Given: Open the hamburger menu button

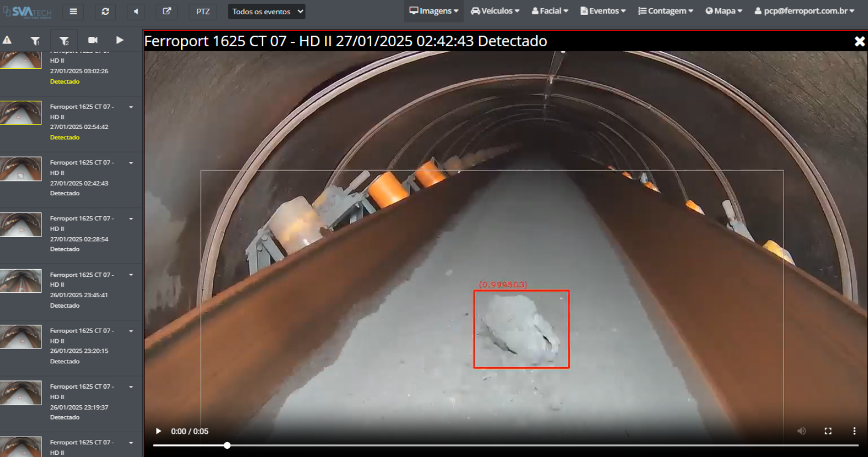Looking at the screenshot, I should pos(73,11).
